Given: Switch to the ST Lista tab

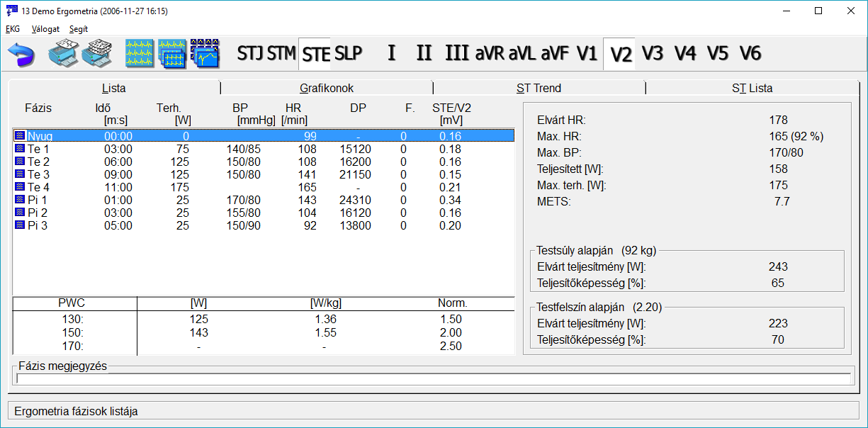Looking at the screenshot, I should click(x=753, y=88).
